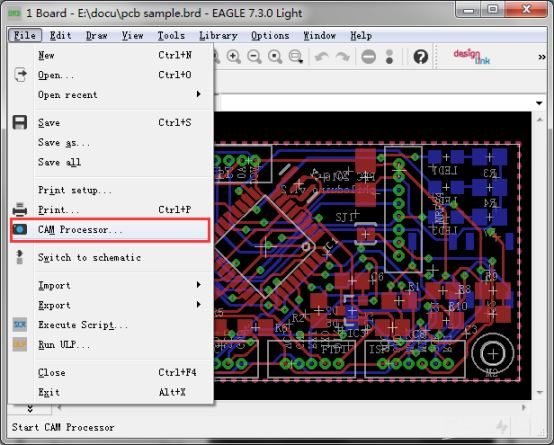Screen dimensions: 554x445
Task: Choose Exit from File menu
Action: click(111, 392)
